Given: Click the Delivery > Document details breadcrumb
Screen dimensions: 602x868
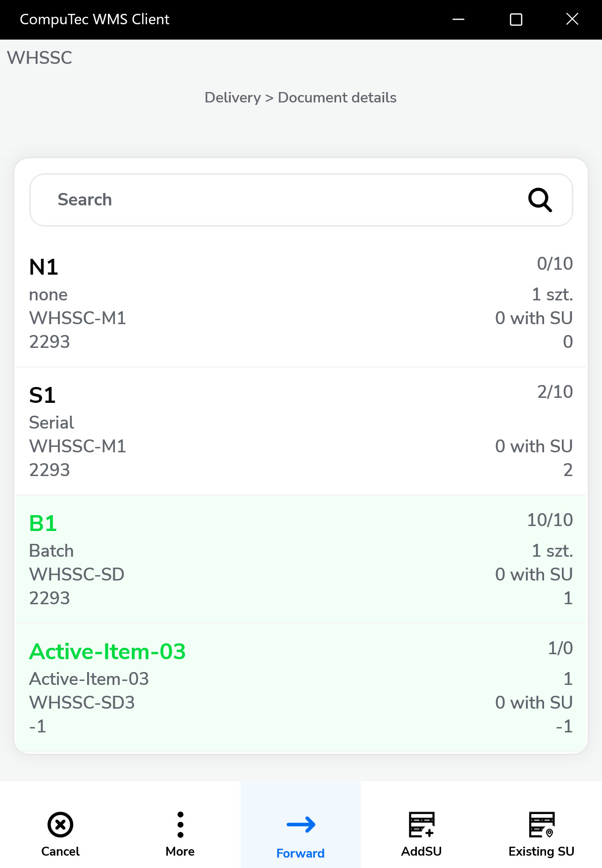Looking at the screenshot, I should [301, 97].
